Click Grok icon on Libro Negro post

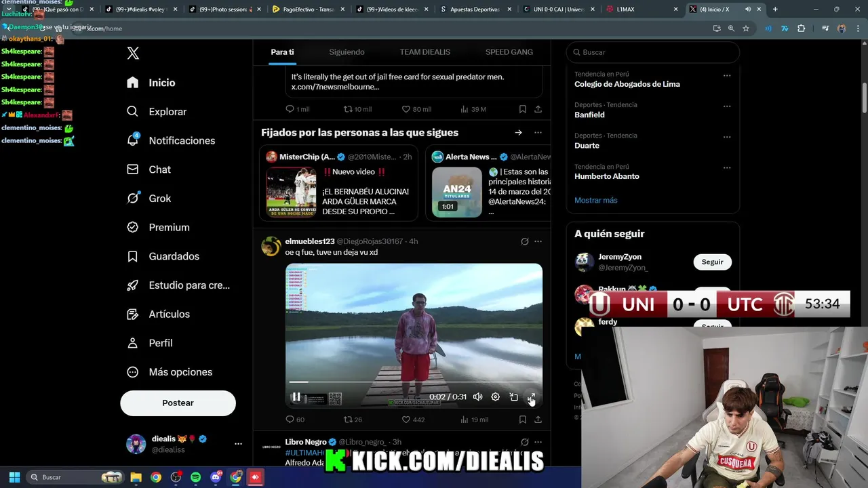click(x=524, y=442)
